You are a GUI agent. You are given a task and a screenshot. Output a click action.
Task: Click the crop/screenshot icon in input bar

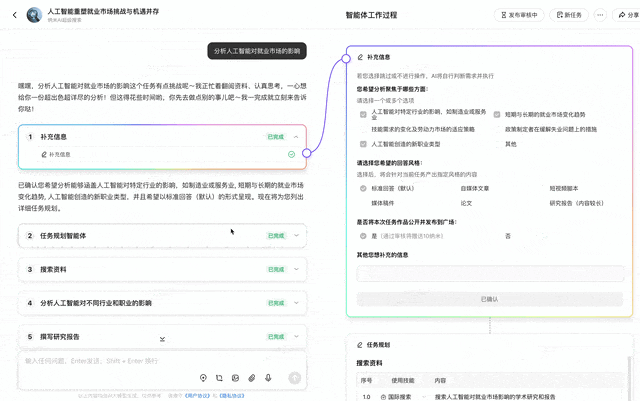click(x=219, y=378)
